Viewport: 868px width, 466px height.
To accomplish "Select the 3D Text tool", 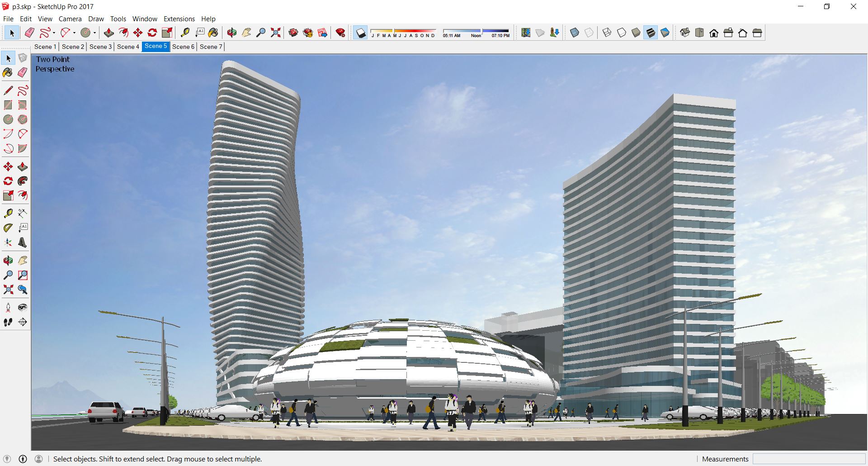I will (23, 242).
